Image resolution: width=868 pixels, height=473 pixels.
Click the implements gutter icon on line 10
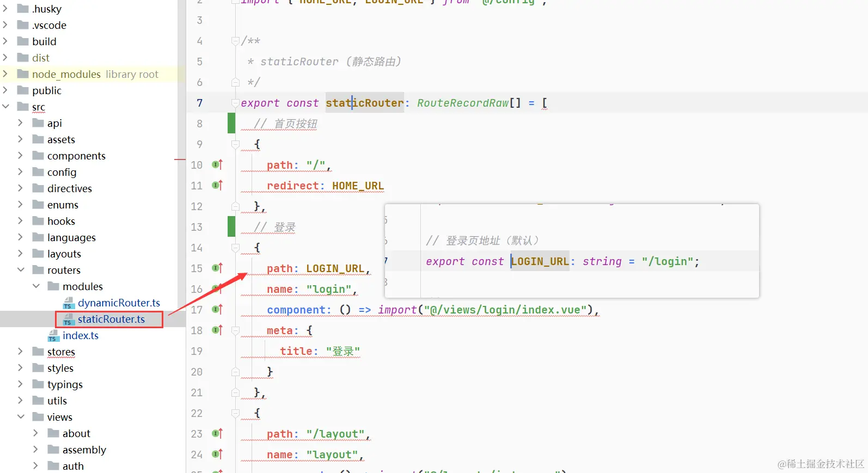pos(217,164)
